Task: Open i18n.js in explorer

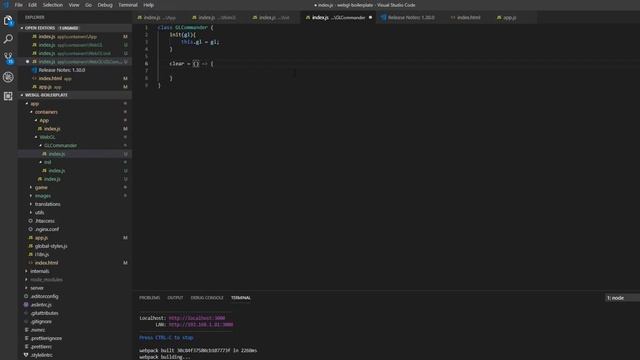Action: coord(42,254)
